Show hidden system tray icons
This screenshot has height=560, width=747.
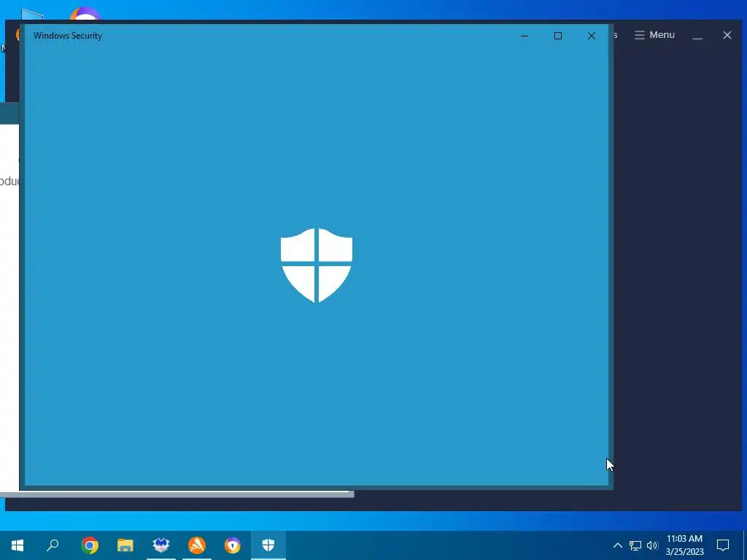(617, 545)
